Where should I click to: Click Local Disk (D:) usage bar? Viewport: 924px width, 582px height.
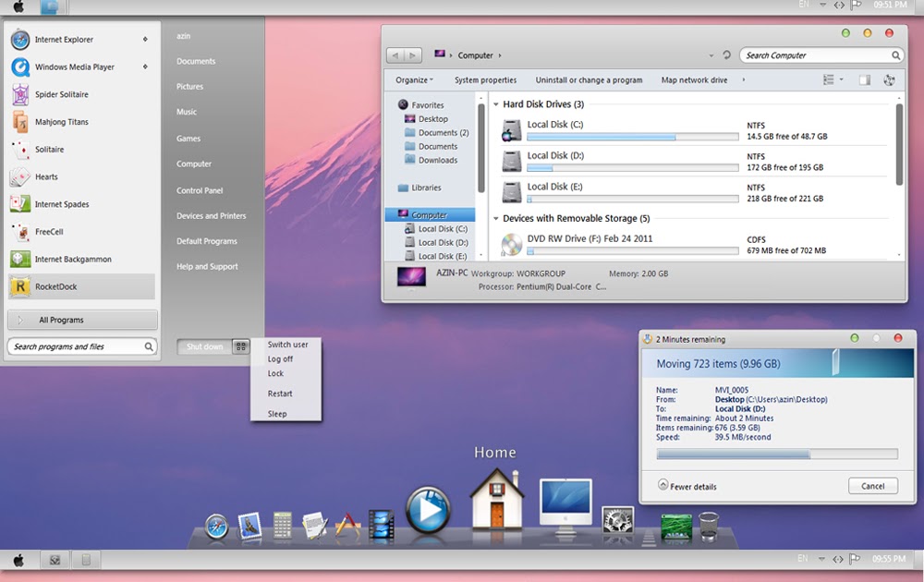[632, 168]
